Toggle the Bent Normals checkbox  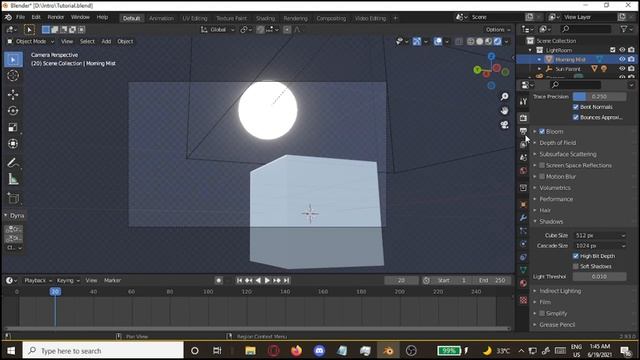(576, 107)
